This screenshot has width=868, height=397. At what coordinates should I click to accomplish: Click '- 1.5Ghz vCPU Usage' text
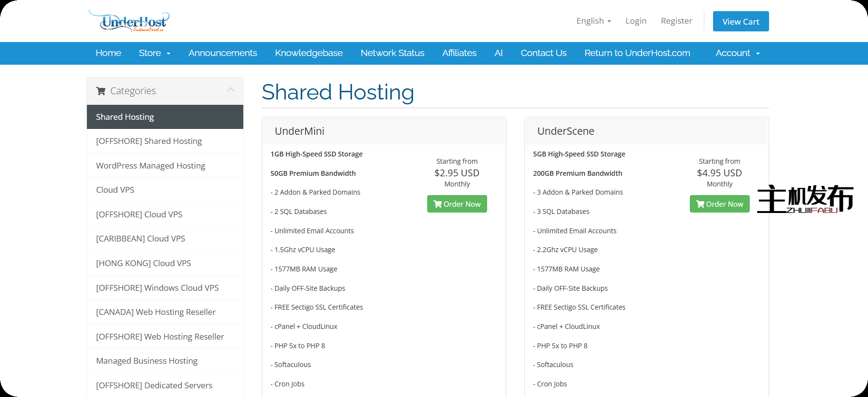[303, 250]
